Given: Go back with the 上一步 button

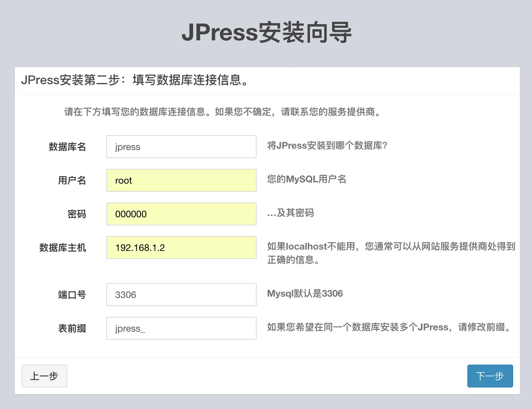Looking at the screenshot, I should [x=44, y=376].
